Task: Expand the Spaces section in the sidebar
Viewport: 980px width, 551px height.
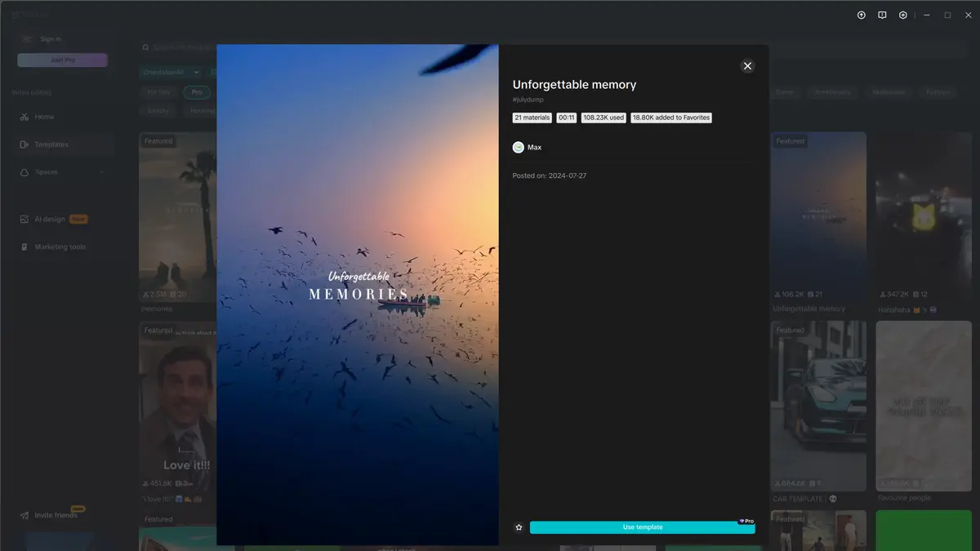Action: tap(48, 172)
